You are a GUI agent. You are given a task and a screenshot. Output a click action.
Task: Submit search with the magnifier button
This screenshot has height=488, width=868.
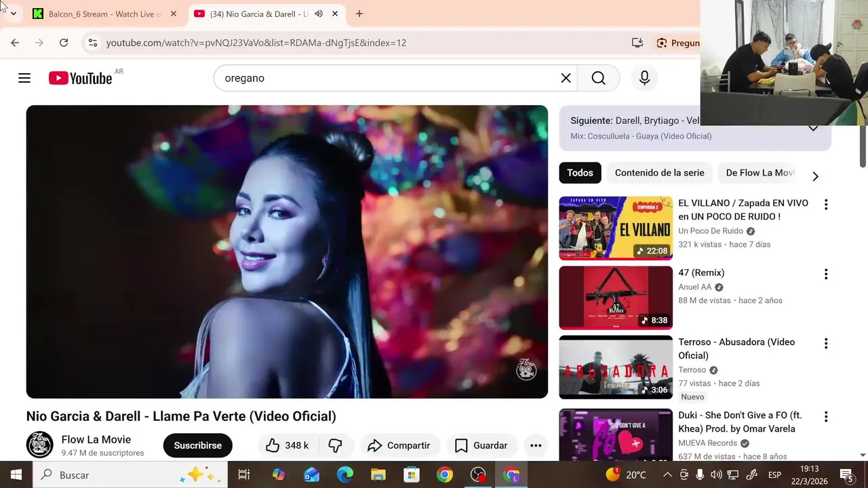coord(598,78)
